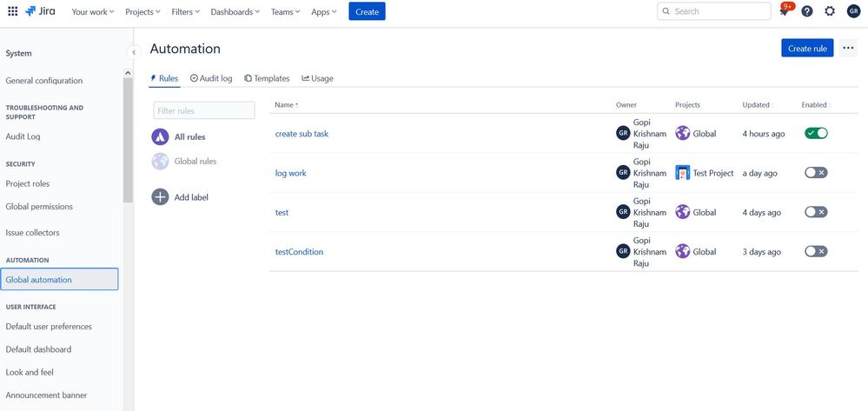Open the Projects dropdown

142,11
